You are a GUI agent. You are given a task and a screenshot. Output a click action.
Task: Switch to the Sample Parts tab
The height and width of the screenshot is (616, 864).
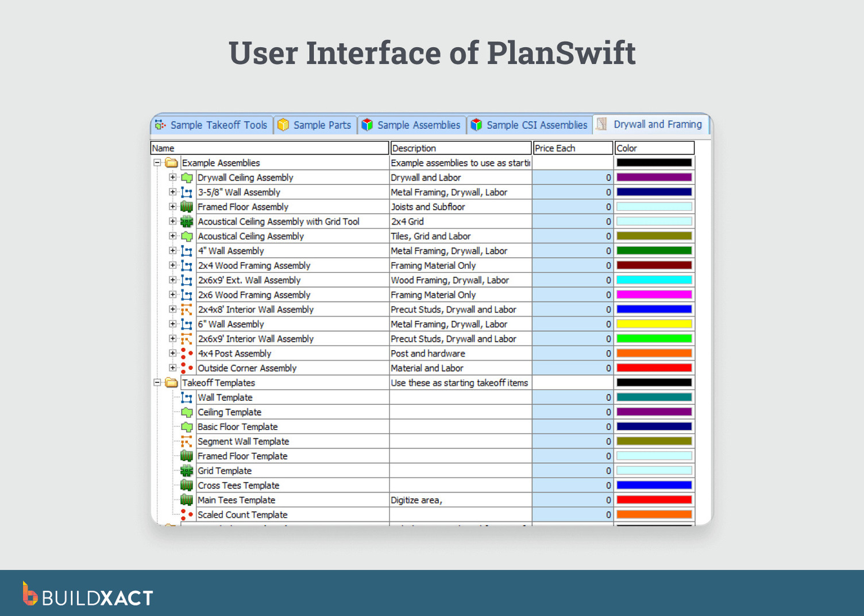(315, 125)
